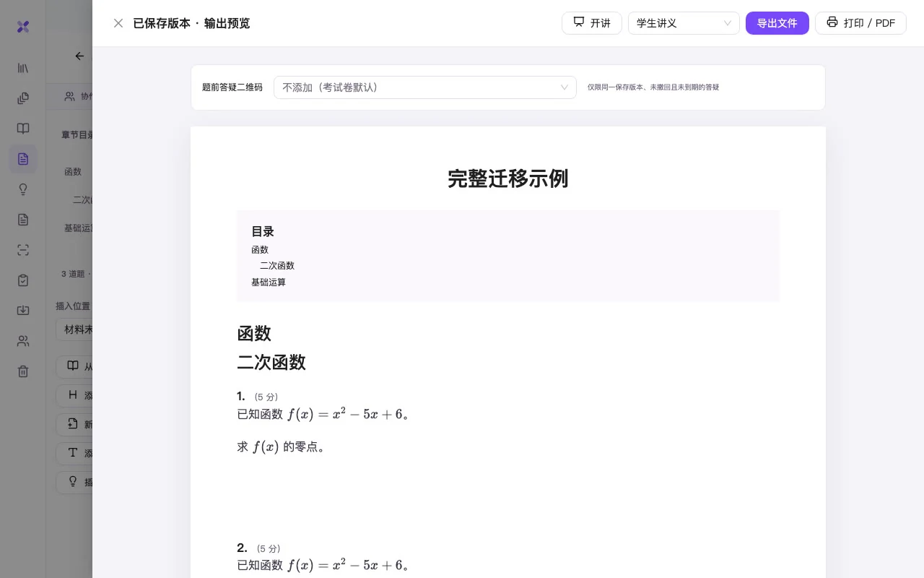Screen dimensions: 924x578
Task: Click the 仅限同一保存版本 hint text
Action: coord(653,87)
